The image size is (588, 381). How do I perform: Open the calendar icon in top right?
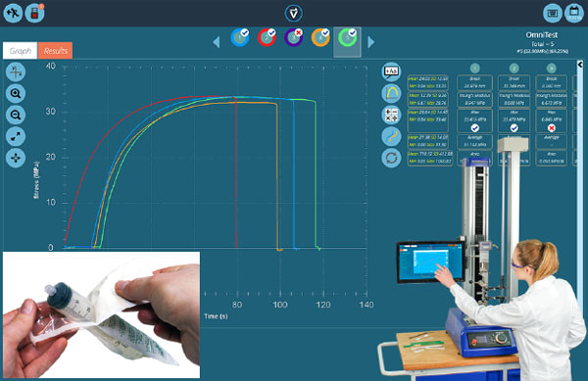pos(573,13)
